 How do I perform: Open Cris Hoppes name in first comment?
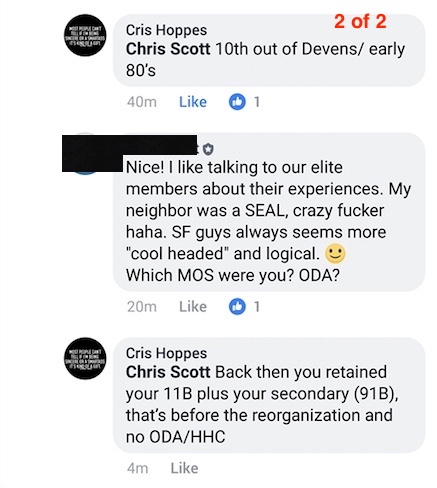coord(166,30)
